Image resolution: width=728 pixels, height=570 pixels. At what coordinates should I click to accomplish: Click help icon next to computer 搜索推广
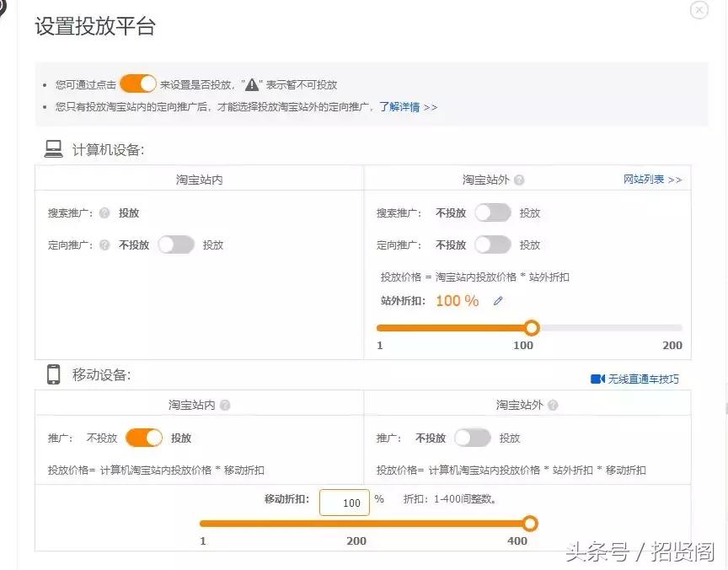104,212
